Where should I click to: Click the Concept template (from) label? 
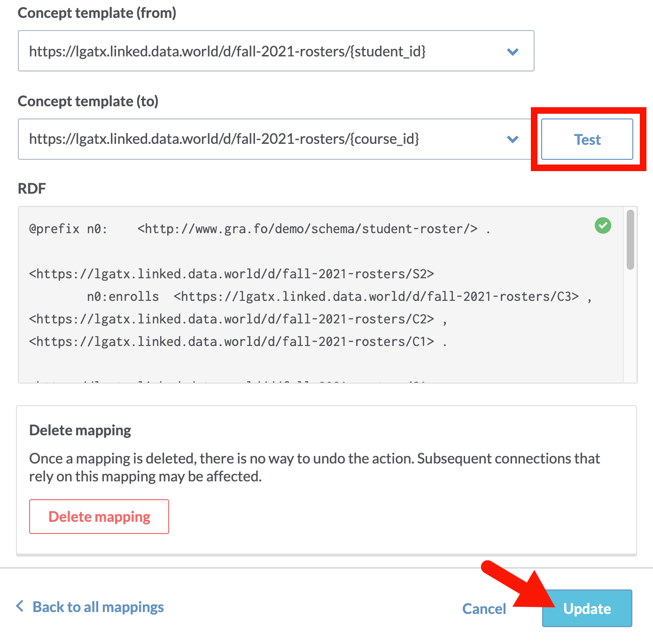coord(97,13)
